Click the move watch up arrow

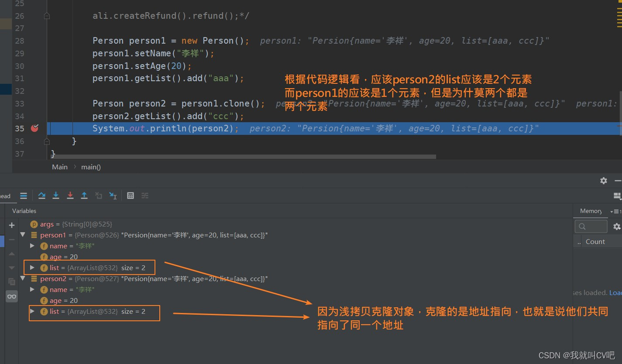click(x=12, y=254)
